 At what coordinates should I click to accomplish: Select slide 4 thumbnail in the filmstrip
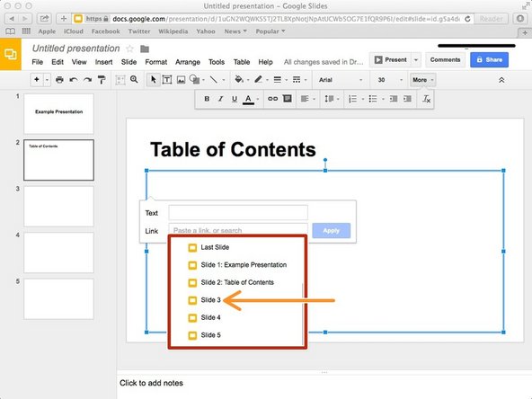[x=58, y=253]
